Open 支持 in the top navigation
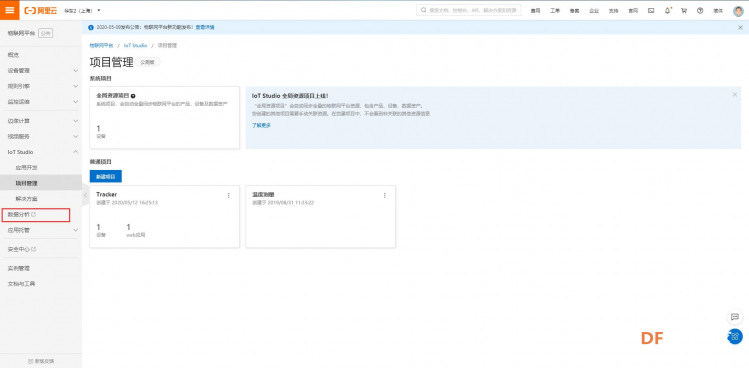This screenshot has width=749, height=368. coord(613,11)
